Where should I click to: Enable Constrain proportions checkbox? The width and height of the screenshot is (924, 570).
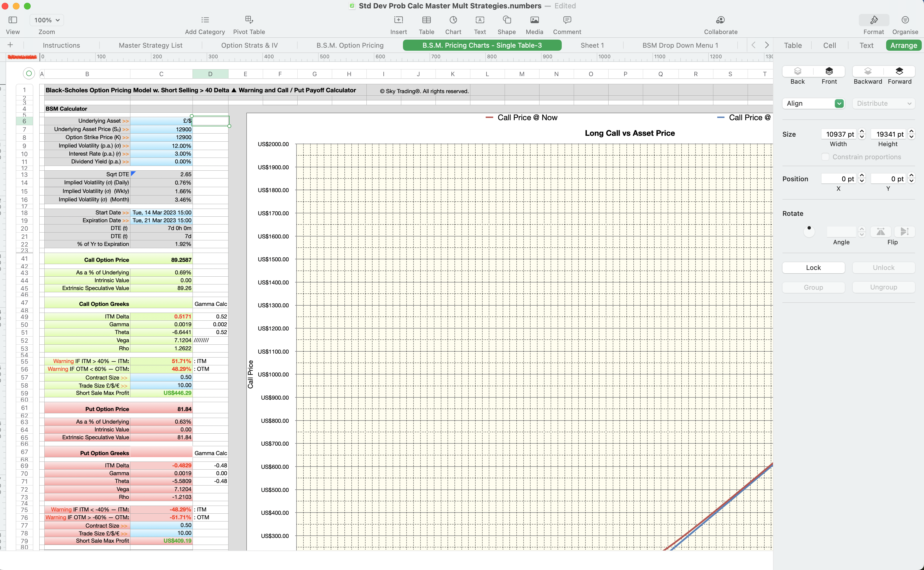(825, 157)
